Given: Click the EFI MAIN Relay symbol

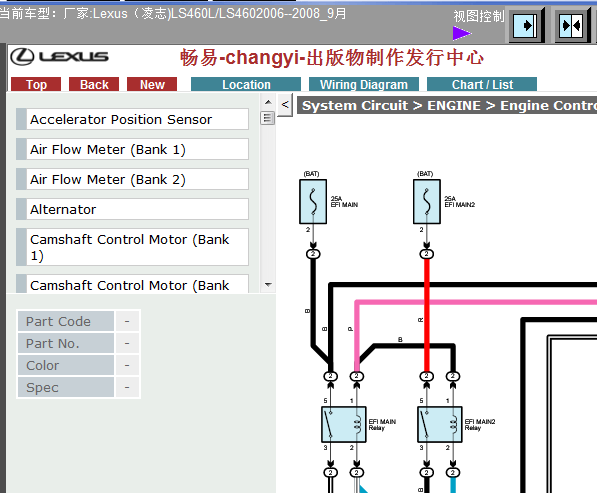Looking at the screenshot, I should (x=344, y=424).
